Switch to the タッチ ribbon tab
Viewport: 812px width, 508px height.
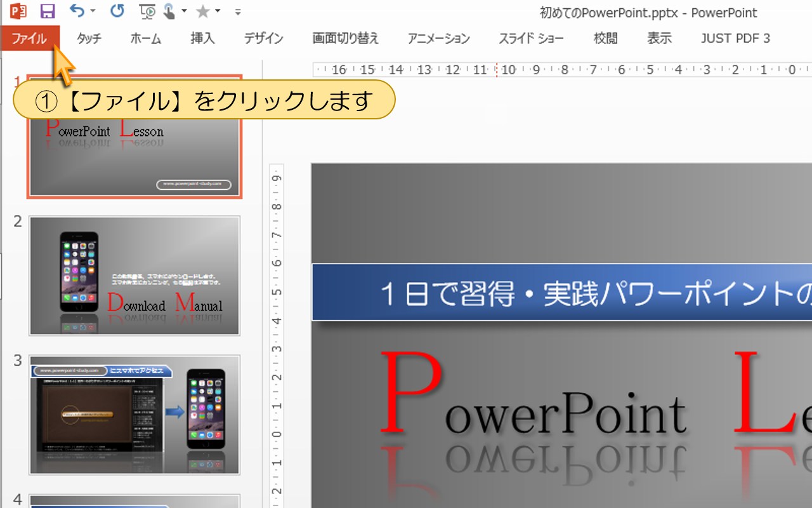[89, 38]
